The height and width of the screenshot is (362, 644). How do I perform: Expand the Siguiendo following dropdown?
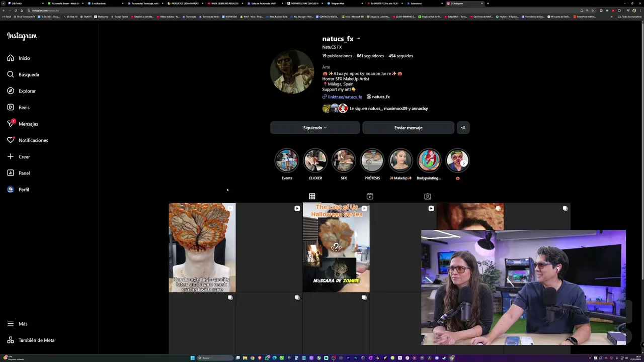pos(315,128)
